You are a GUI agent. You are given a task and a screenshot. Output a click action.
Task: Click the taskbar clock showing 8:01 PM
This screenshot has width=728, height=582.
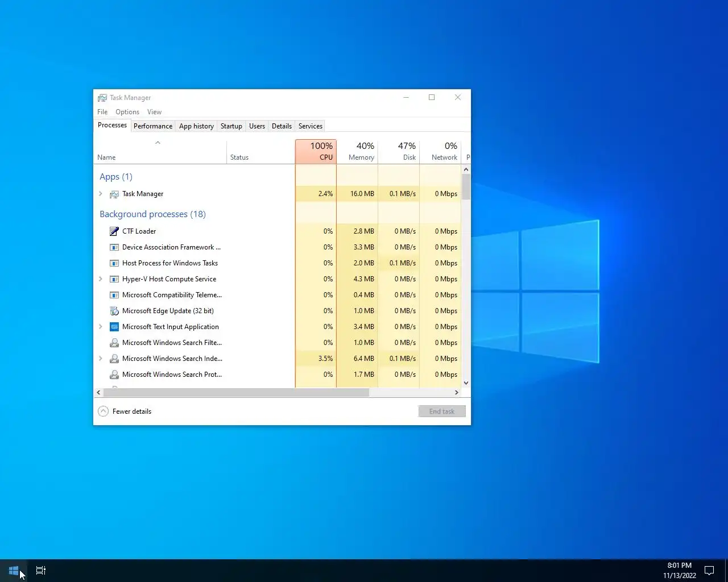click(x=679, y=570)
